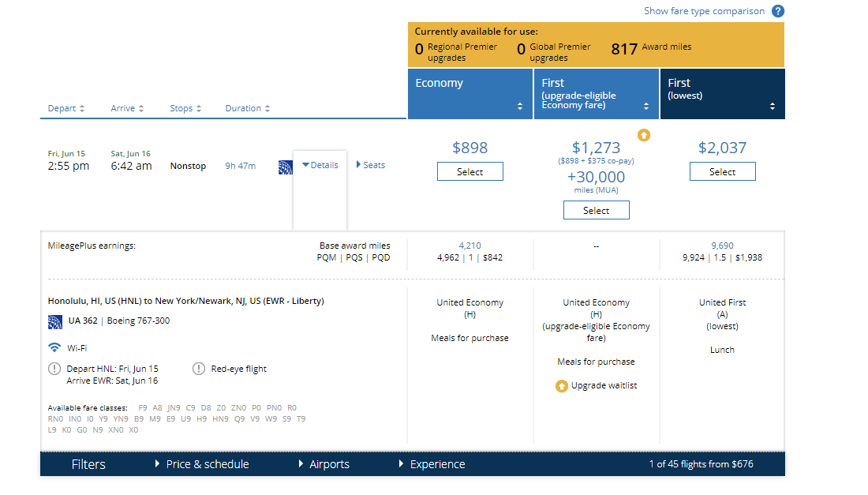Click the orange upgrade arrow above $1,273

pos(644,135)
